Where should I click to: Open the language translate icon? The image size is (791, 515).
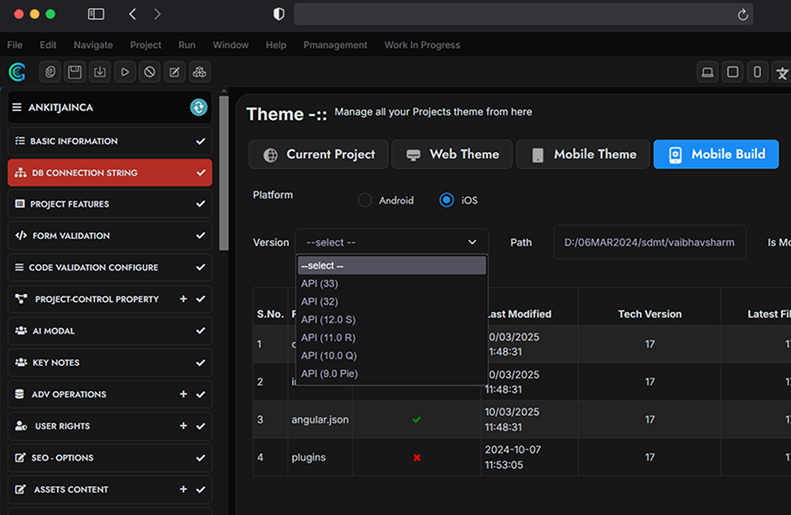click(782, 72)
